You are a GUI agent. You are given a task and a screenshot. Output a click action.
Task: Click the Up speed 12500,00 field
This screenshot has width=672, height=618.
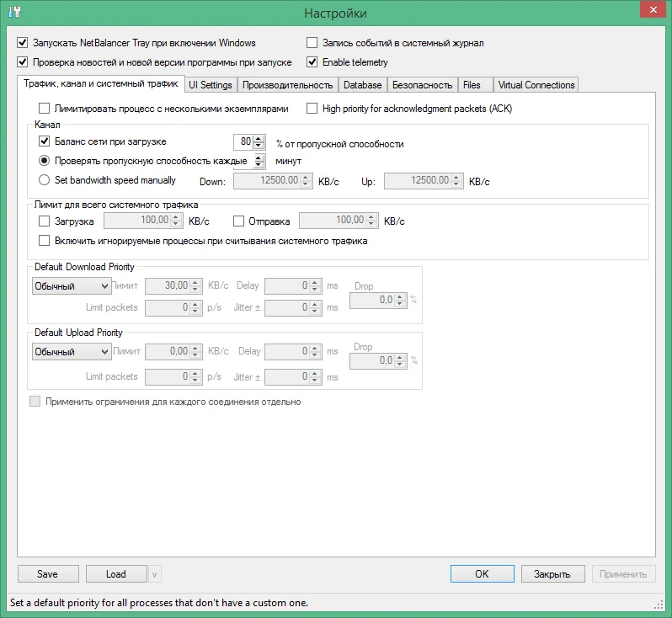point(424,181)
